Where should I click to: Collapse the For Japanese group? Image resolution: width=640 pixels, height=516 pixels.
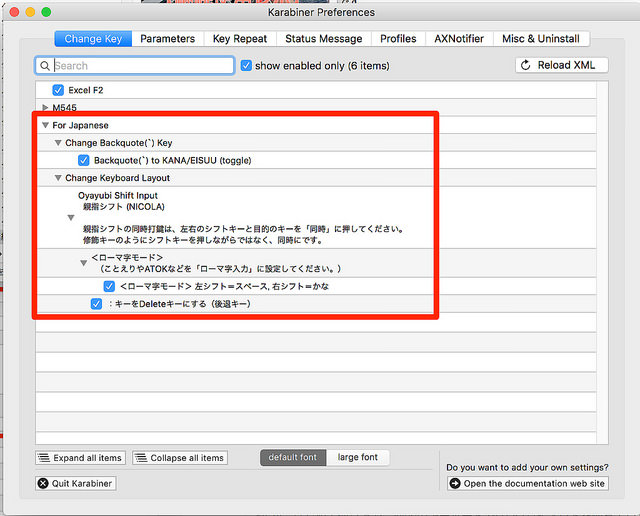pos(45,125)
